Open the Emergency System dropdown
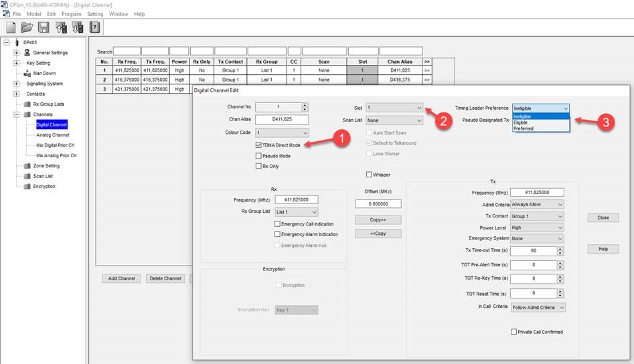This screenshot has height=364, width=634. [537, 238]
